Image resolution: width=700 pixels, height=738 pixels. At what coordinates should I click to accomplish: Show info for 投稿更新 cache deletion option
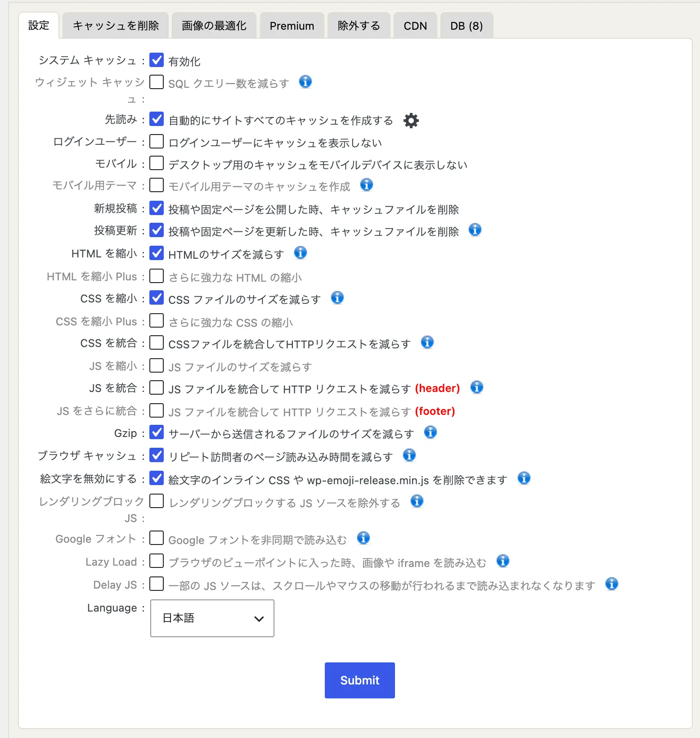(x=475, y=229)
